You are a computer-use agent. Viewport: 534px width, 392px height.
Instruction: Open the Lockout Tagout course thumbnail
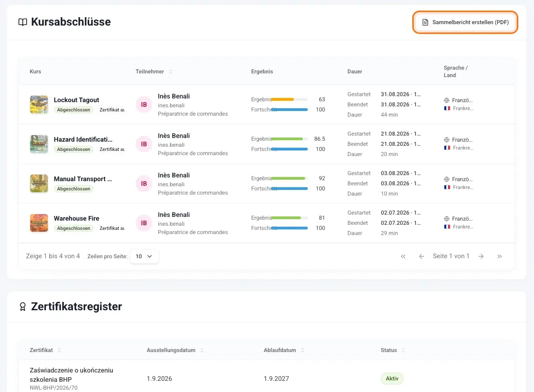point(39,105)
